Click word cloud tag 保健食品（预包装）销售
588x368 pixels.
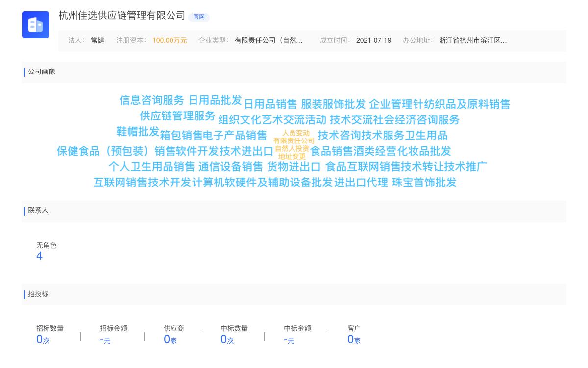coord(116,151)
